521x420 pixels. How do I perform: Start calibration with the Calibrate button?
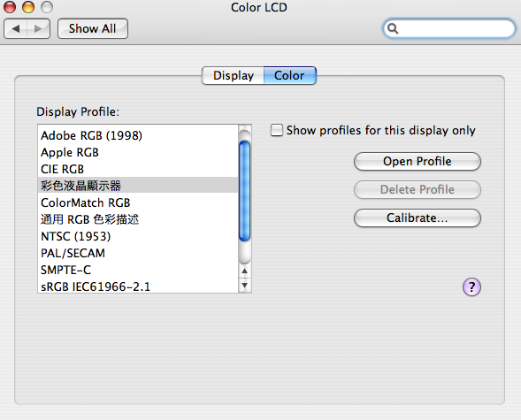tap(418, 218)
